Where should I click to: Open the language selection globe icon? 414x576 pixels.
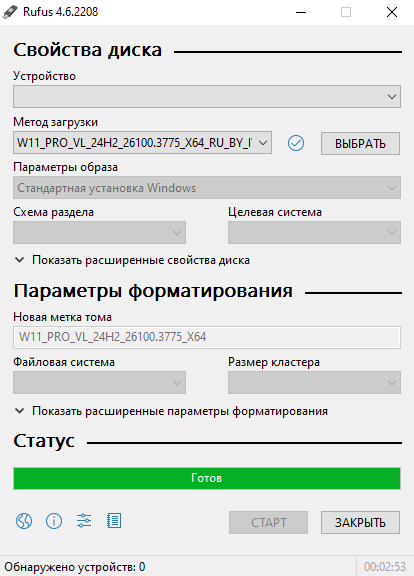24,521
